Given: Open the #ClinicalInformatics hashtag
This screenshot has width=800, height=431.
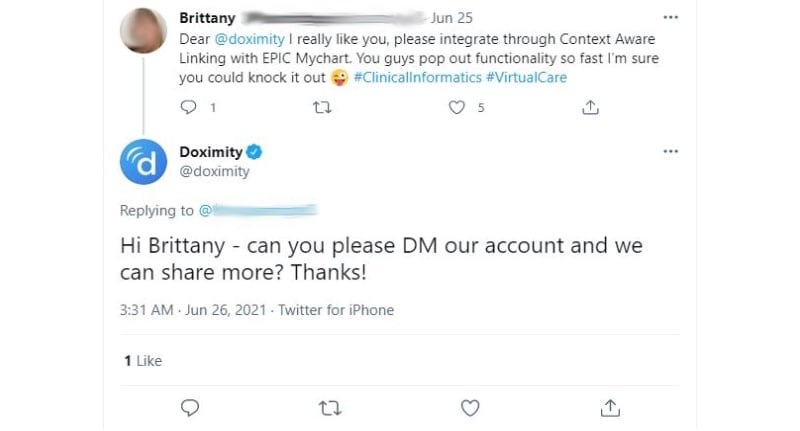Looking at the screenshot, I should pyautogui.click(x=417, y=78).
